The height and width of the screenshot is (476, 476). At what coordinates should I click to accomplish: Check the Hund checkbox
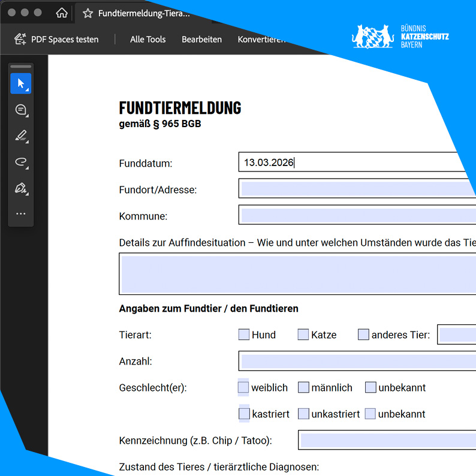click(x=244, y=335)
